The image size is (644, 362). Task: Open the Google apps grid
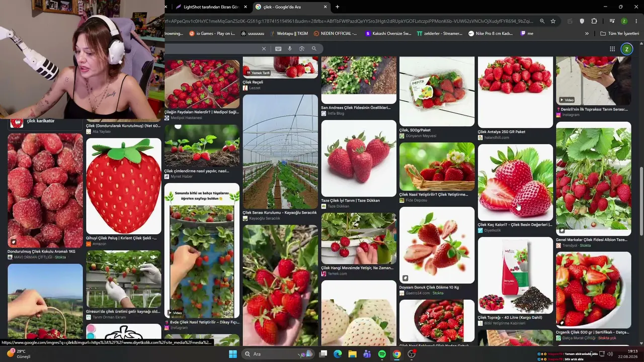(x=612, y=49)
